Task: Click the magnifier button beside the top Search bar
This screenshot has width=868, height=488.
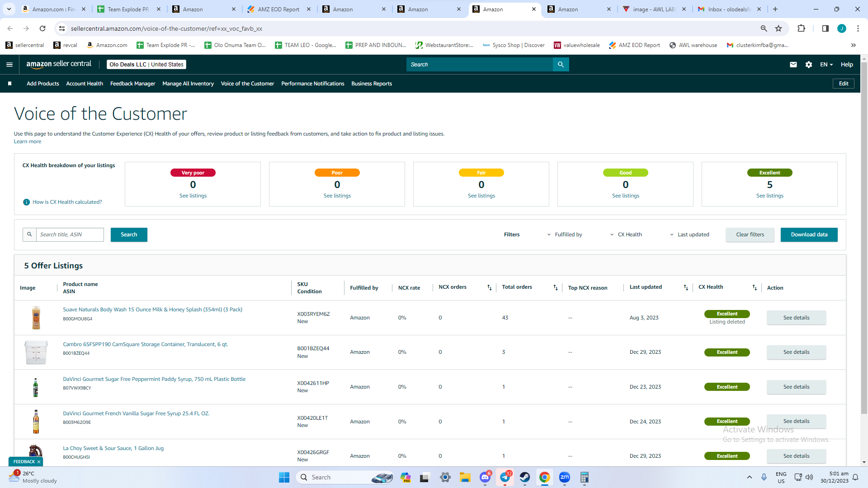Action: 561,65
